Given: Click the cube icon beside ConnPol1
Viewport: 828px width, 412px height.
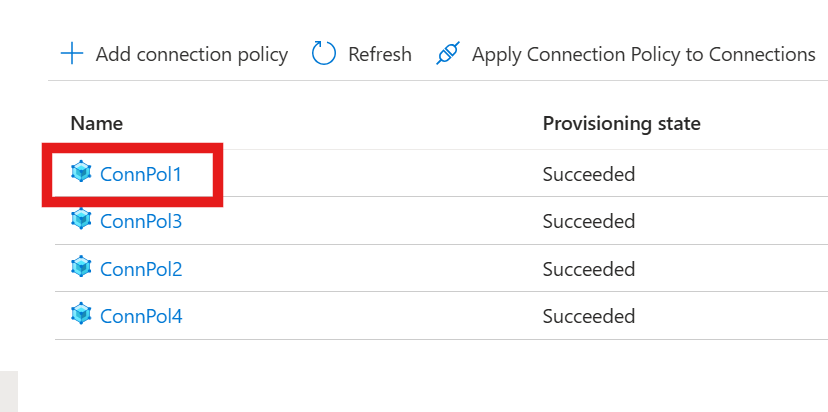Looking at the screenshot, I should (x=81, y=172).
